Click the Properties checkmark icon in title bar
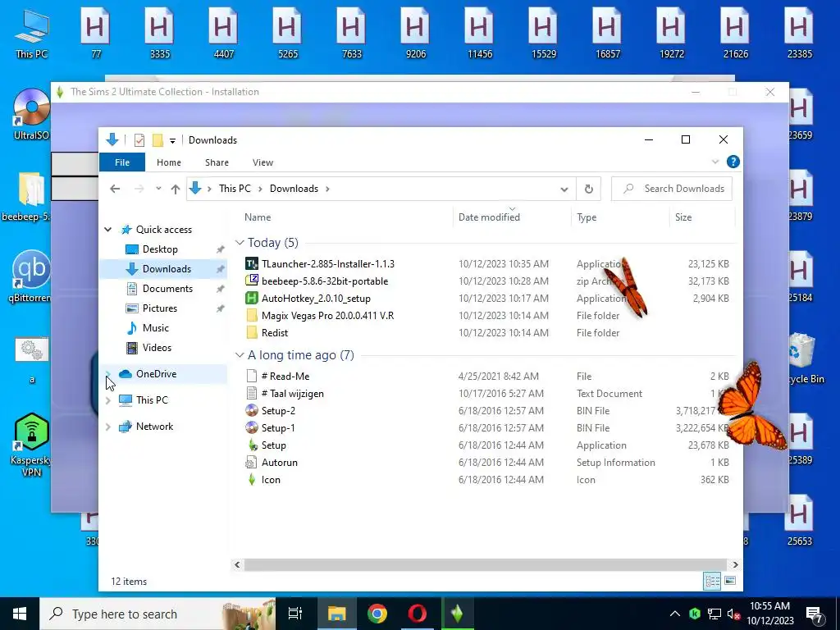This screenshot has height=630, width=840. (139, 140)
